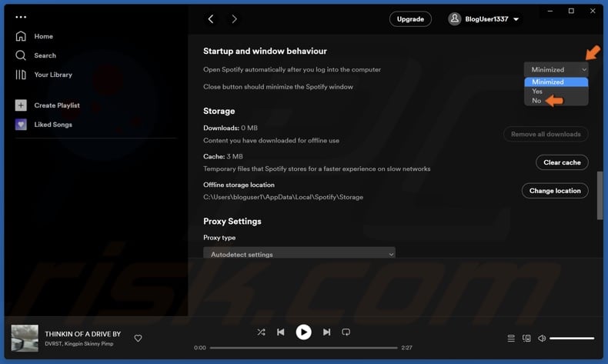Play the current track
Viewport: 608px width, 364px height.
pyautogui.click(x=303, y=332)
